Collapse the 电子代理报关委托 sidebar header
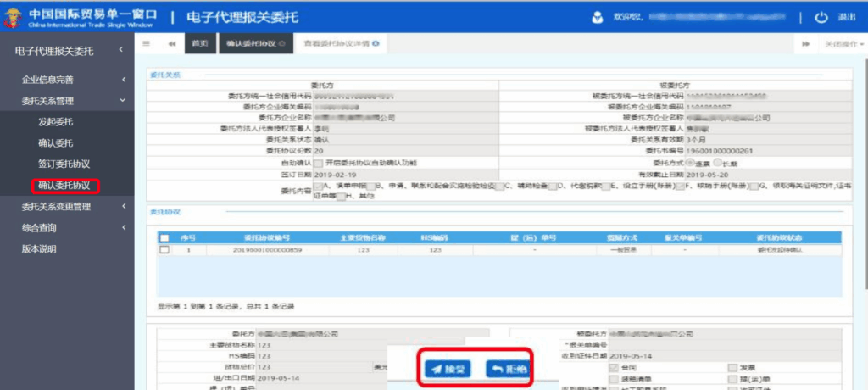 click(67, 52)
